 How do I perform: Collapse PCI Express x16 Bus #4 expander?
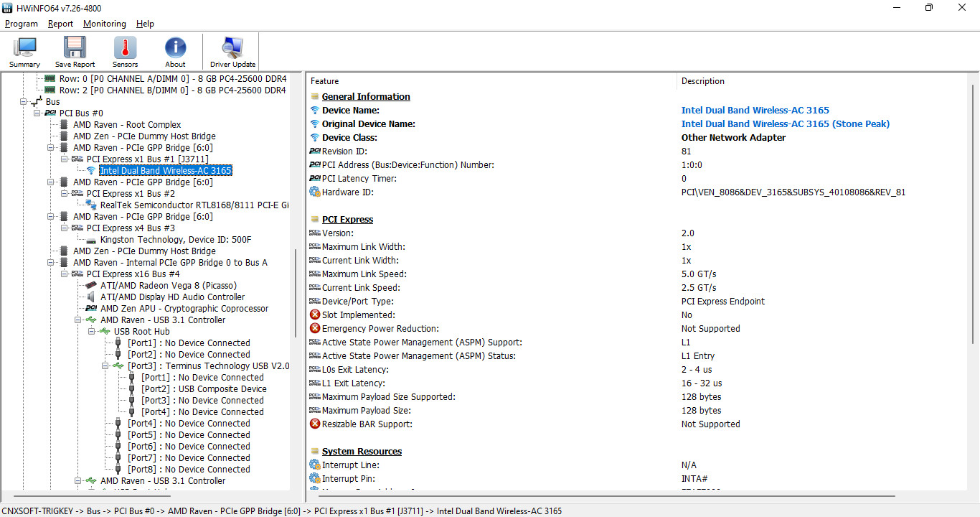click(x=64, y=274)
